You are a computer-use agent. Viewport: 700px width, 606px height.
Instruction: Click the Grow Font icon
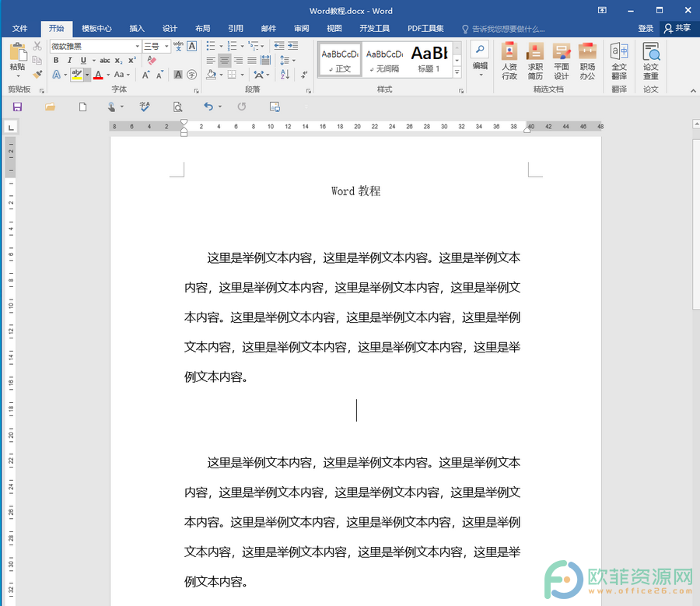145,75
